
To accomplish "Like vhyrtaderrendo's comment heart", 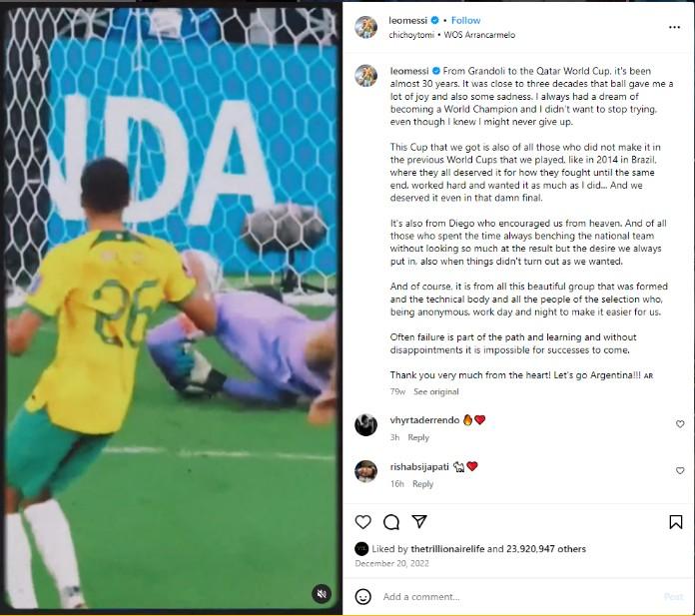I will (679, 424).
